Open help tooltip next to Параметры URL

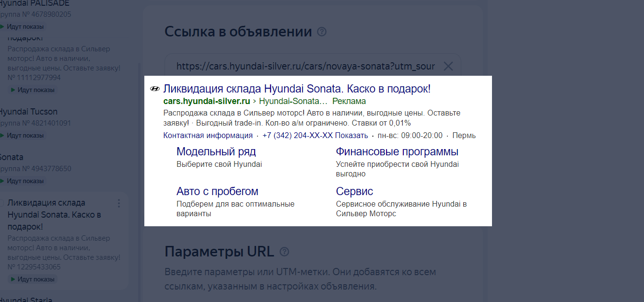pos(284,252)
